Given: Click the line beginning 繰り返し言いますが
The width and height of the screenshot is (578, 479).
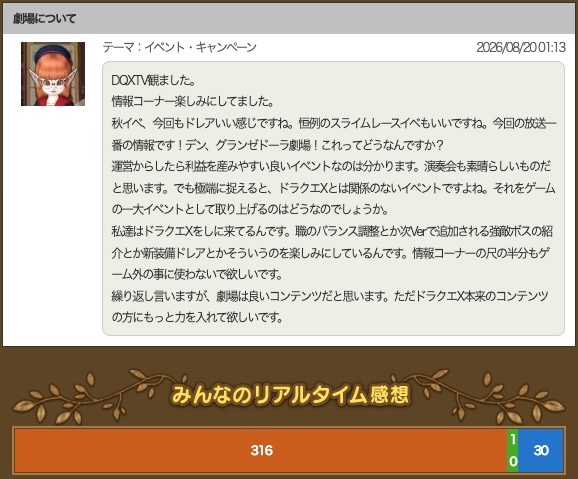Looking at the screenshot, I should (330, 296).
